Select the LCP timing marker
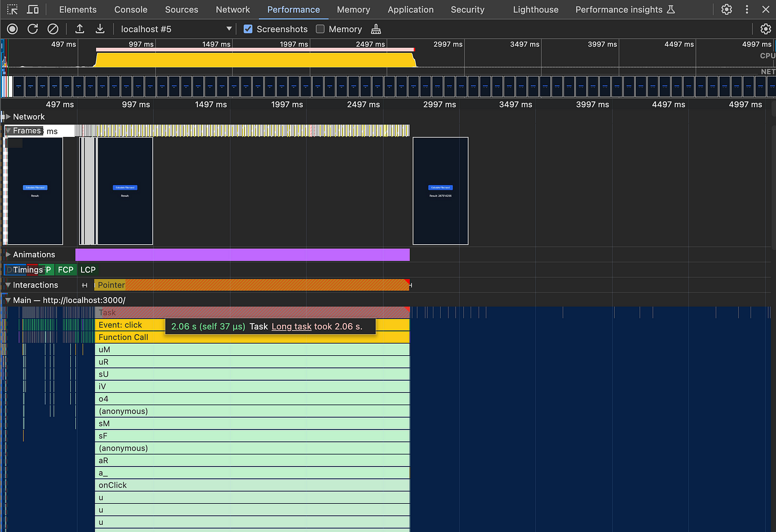This screenshot has width=776, height=532. [88, 270]
